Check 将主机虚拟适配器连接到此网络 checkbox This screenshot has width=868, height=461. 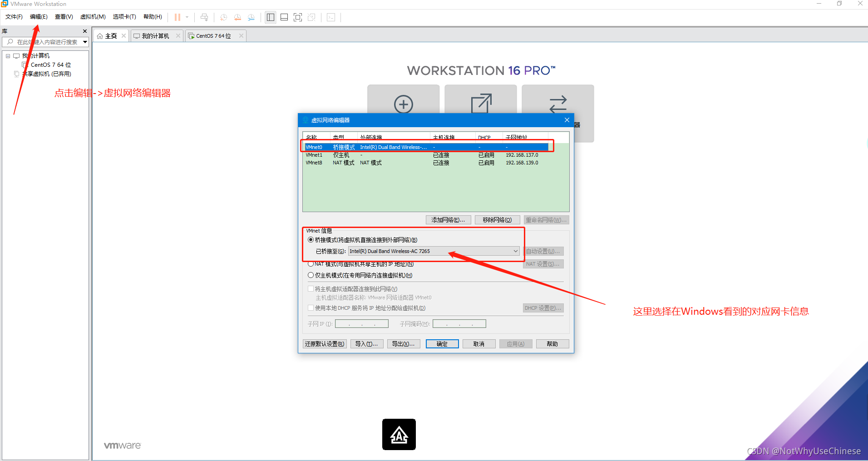pyautogui.click(x=311, y=289)
